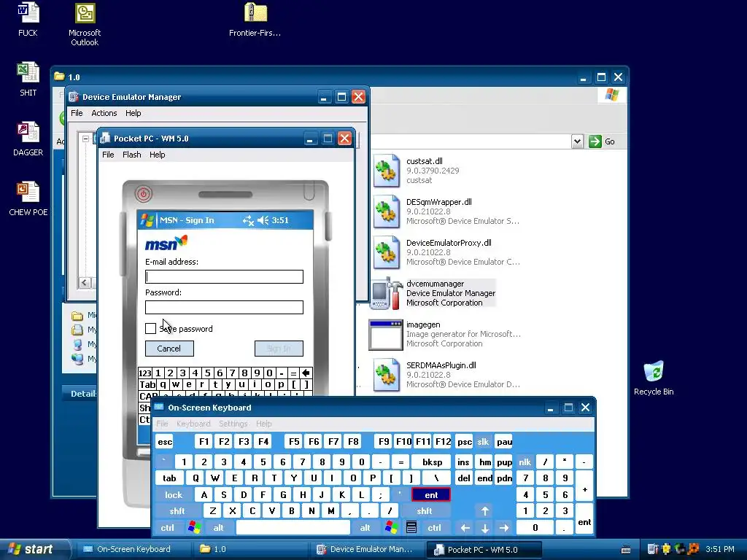Viewport: 747px width, 560px height.
Task: Open the custsat.dll file icon
Action: click(x=387, y=171)
